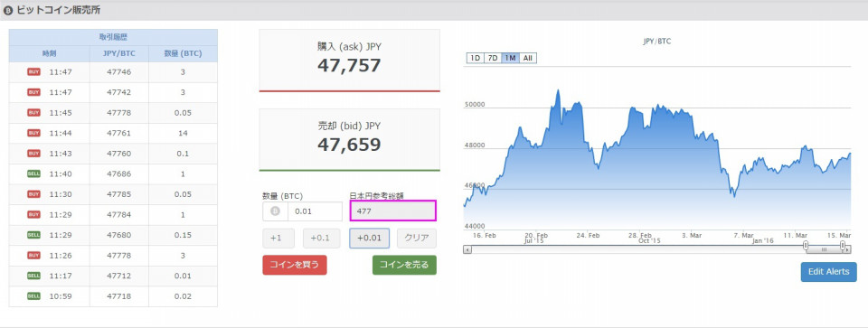Show the All time chart range
The height and width of the screenshot is (328, 868).
528,58
